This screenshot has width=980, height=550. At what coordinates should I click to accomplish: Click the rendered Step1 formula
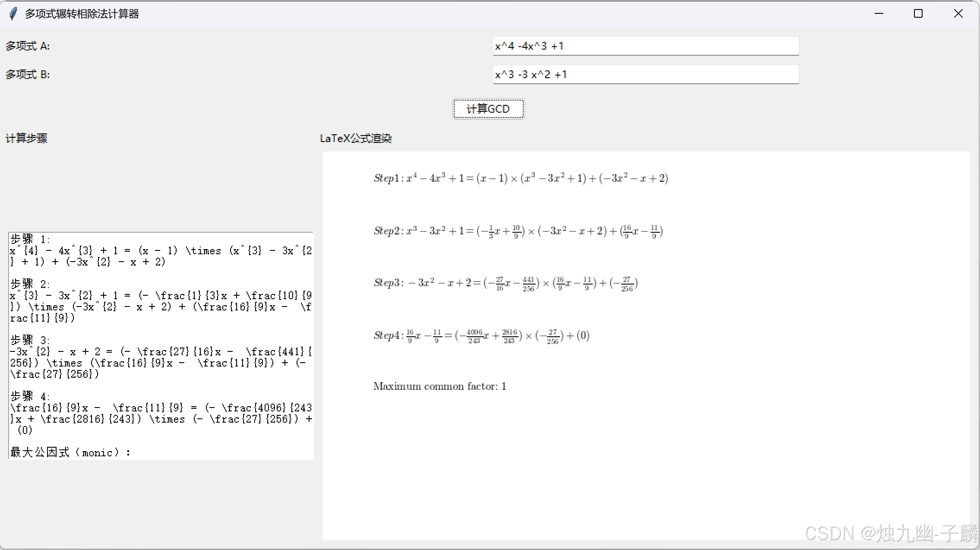(521, 178)
